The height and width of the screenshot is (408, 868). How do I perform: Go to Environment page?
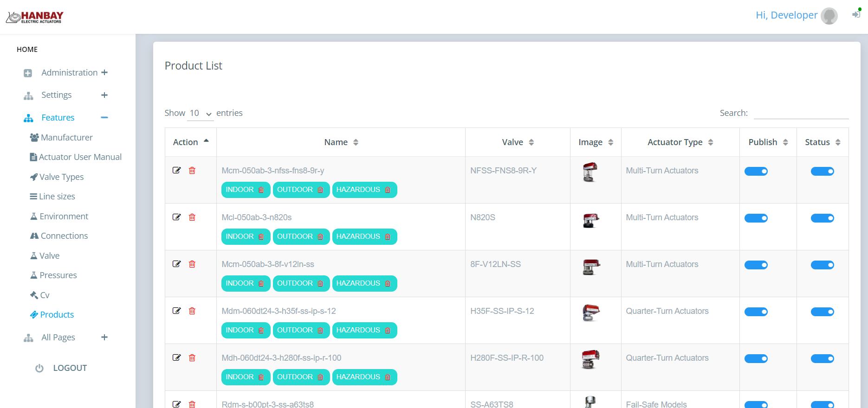tap(59, 217)
